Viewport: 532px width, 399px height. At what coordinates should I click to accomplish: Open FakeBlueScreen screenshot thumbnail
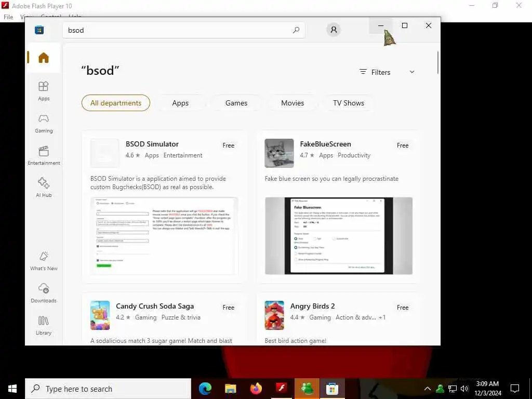[339, 236]
